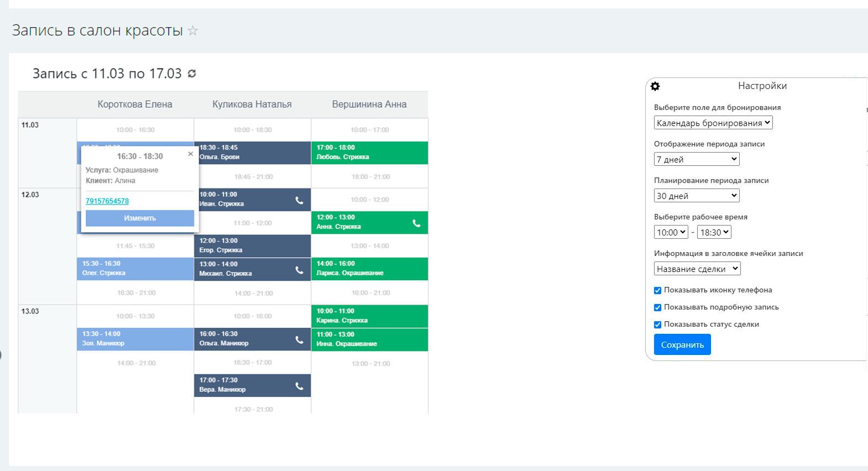Click phone icon on Иван. Стрижка appointment
The width and height of the screenshot is (868, 471).
tap(299, 200)
